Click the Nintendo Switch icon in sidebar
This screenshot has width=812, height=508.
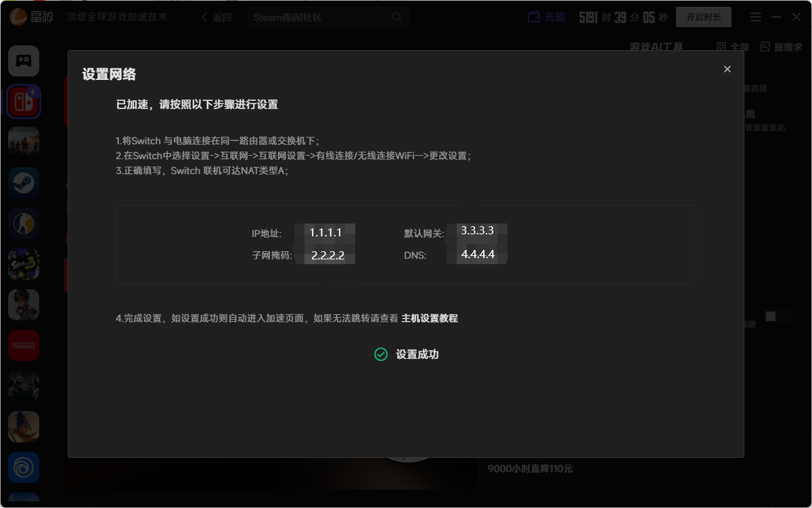[24, 102]
